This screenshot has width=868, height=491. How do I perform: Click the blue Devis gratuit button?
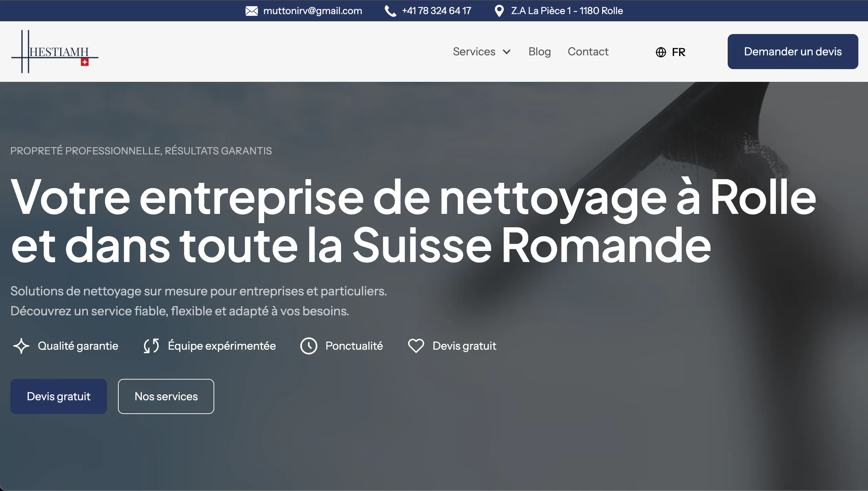(x=58, y=396)
